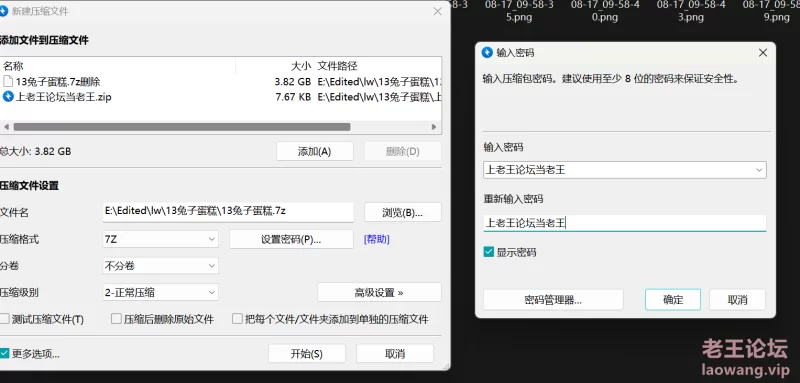Open 设置密码(P)... dialog
Viewport: 800px width, 383px height.
tap(291, 239)
